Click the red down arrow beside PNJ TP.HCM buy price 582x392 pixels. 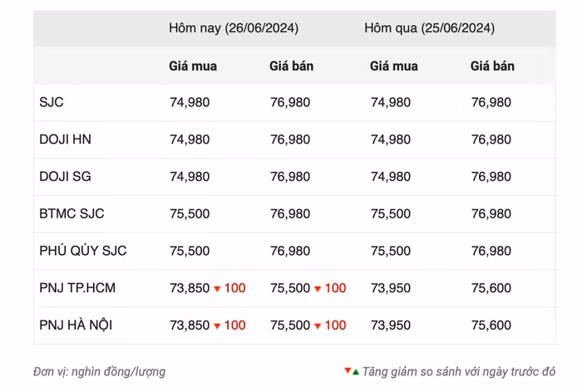217,289
